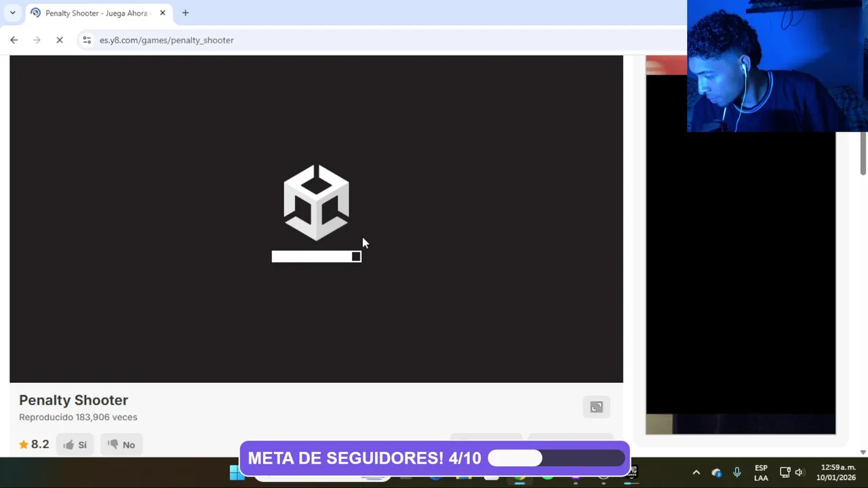Open the site information icon in address bar
Viewport: 868px width, 488px height.
(x=87, y=40)
